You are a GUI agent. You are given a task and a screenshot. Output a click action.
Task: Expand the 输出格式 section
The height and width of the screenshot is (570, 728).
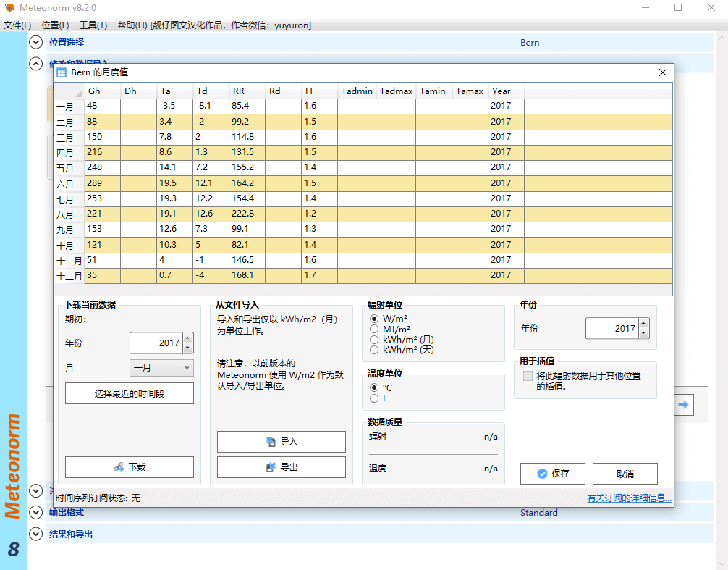(x=35, y=512)
